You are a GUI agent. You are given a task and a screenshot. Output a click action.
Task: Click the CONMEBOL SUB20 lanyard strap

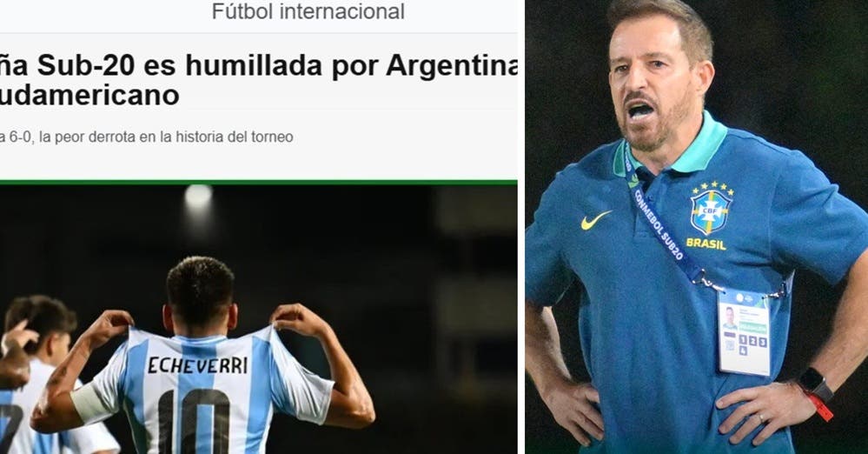point(660,222)
